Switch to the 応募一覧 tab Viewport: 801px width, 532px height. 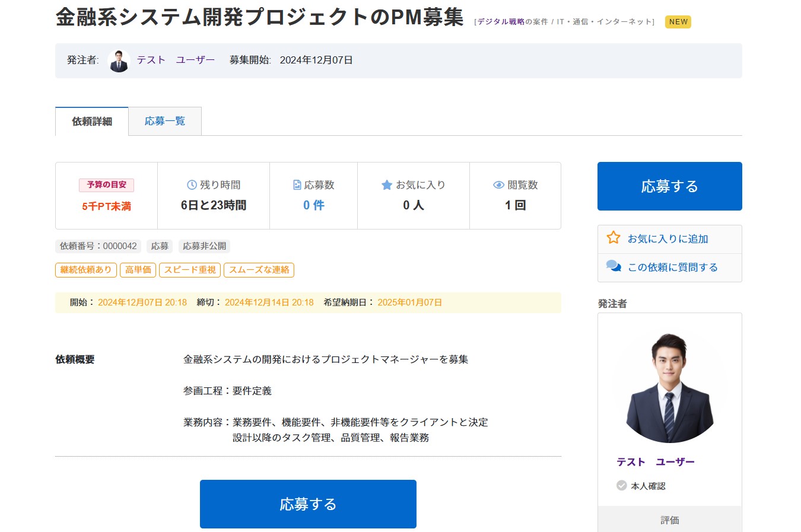165,121
